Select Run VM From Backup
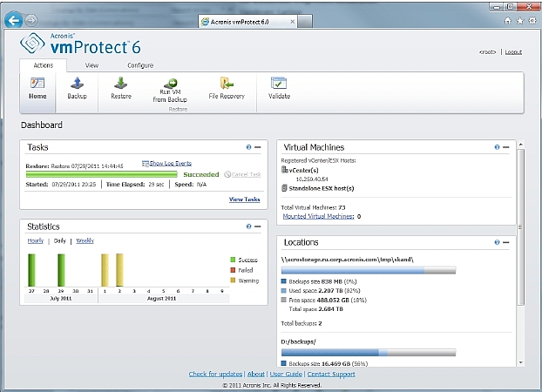The width and height of the screenshot is (542, 392). (170, 91)
